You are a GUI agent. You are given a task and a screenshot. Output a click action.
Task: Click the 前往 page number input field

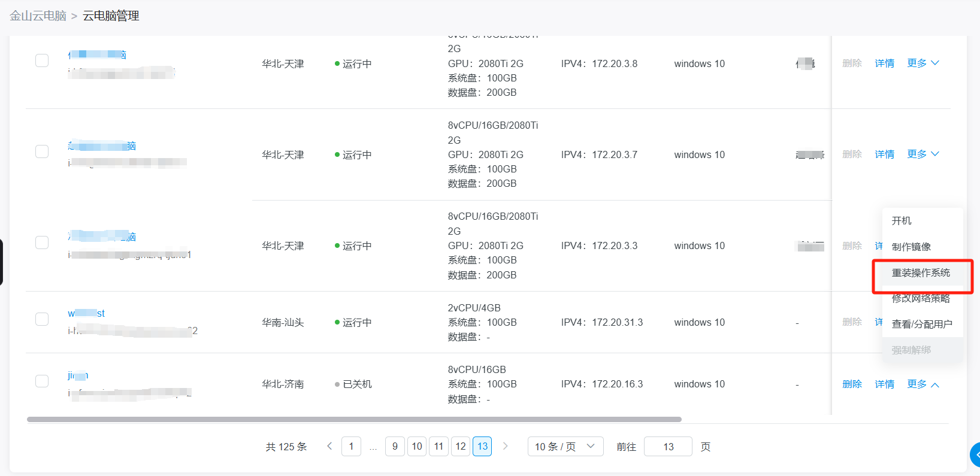point(668,447)
